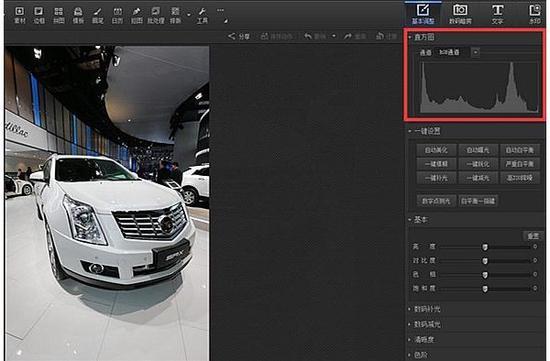The image size is (550, 361).
Task: Click the 饱和度 saturation slider handle
Action: (485, 289)
